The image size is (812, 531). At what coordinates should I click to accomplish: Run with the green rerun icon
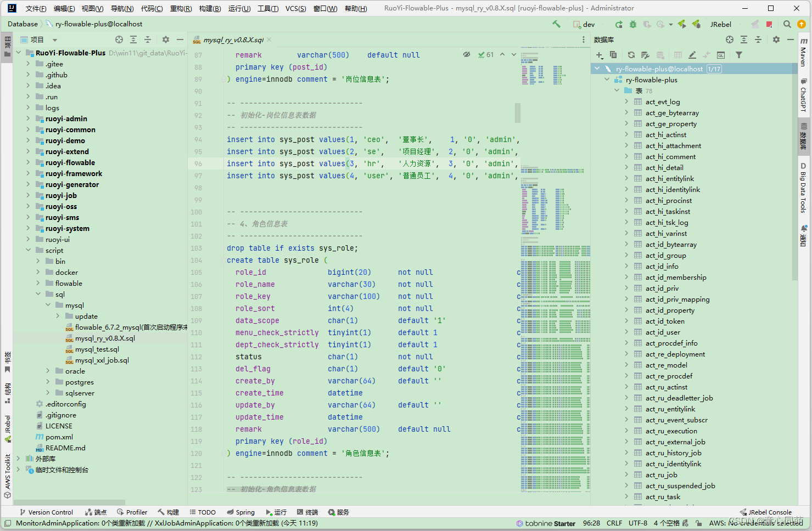pyautogui.click(x=619, y=24)
